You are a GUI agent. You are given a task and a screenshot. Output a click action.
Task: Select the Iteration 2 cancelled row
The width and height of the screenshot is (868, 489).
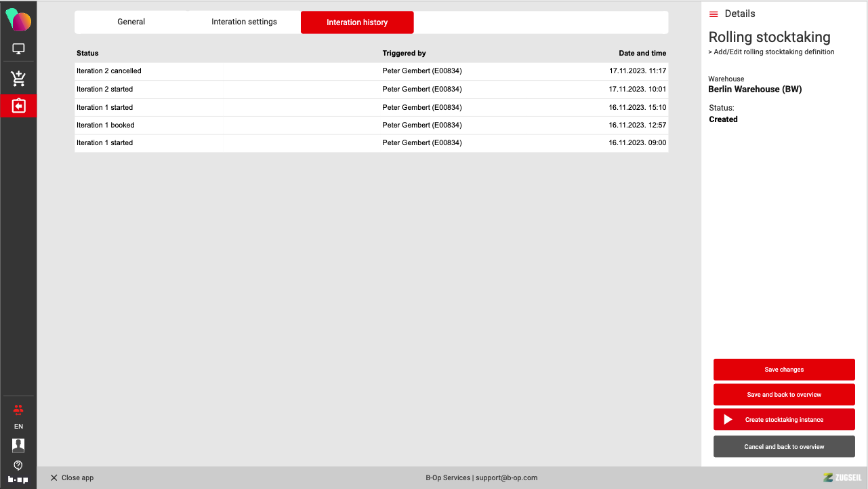[x=371, y=71]
